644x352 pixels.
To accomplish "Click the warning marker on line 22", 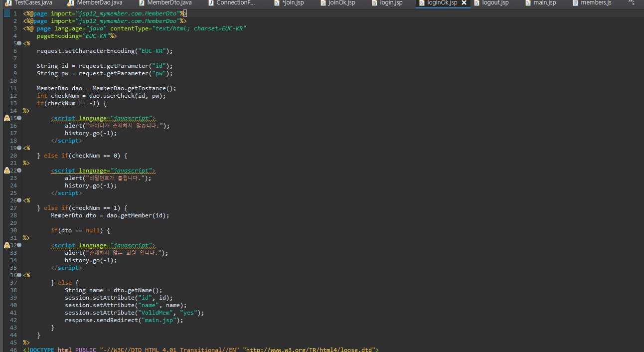I will click(6, 171).
